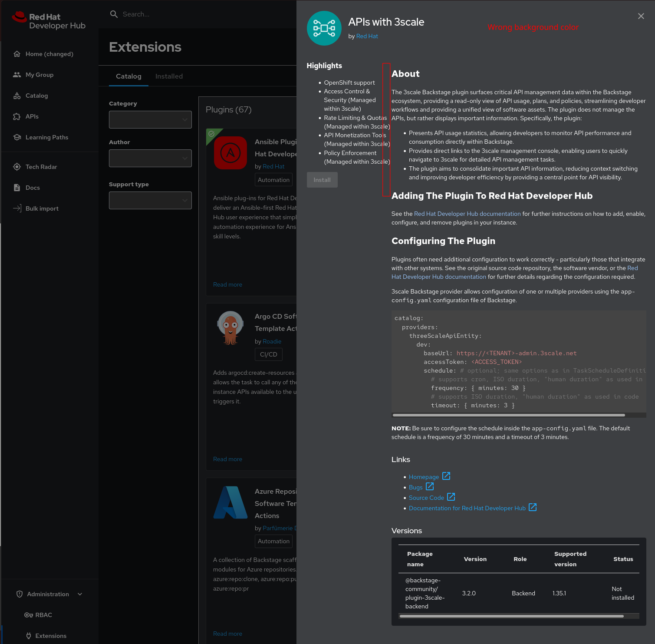Click the Extensions plug icon in sidebar
Screen dimensions: 655x644
pos(29,636)
